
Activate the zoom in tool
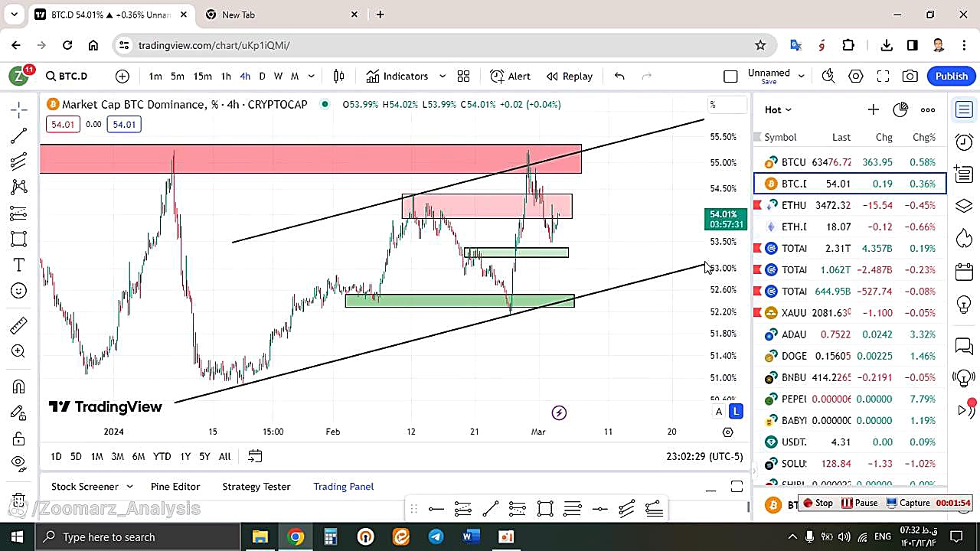18,351
